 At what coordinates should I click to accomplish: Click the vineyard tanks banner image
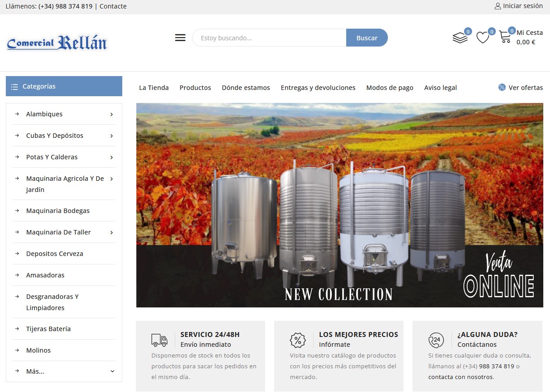point(339,205)
